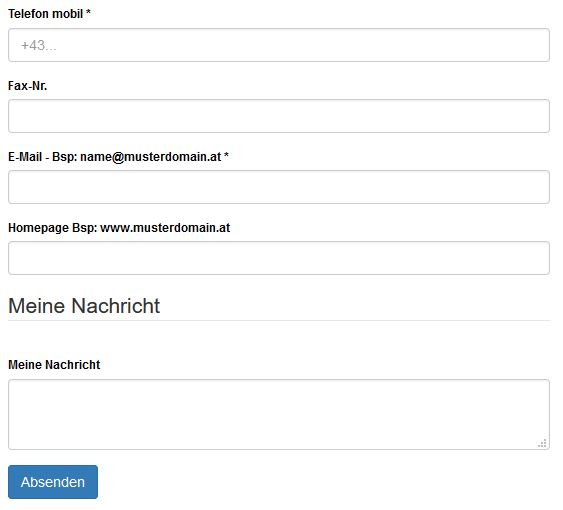Click the large 'Meine Nachricht' section heading
Viewport: 563px width, 510px height.
(x=84, y=306)
